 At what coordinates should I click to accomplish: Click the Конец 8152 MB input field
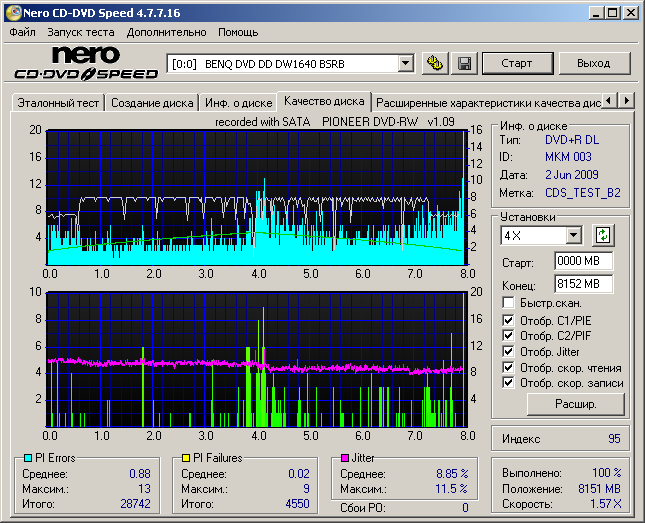[x=583, y=283]
